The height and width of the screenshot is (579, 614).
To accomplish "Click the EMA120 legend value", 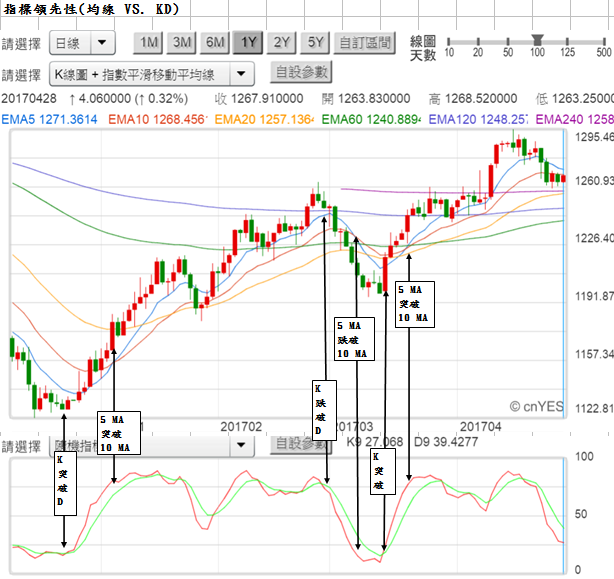I will [x=478, y=119].
